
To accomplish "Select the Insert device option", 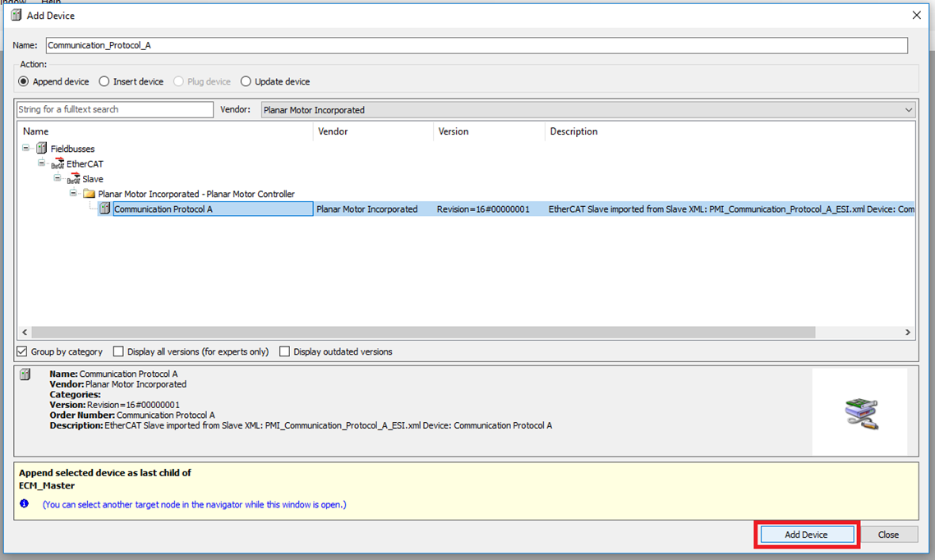I will pos(104,81).
